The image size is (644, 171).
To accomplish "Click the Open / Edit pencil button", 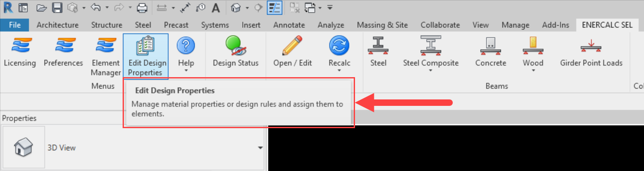I will (293, 51).
